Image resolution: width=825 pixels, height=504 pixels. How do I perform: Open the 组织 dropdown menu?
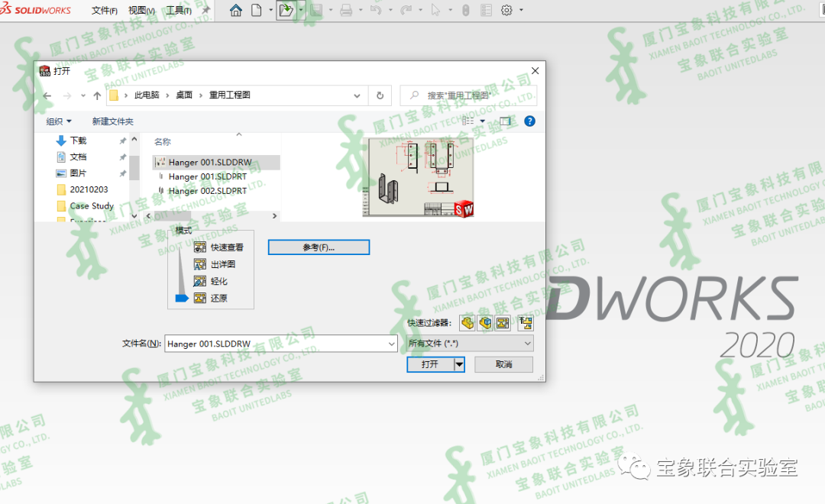tap(58, 121)
